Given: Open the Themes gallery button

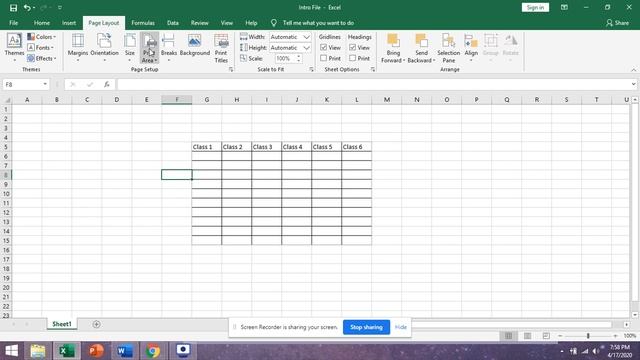Looking at the screenshot, I should coord(14,48).
